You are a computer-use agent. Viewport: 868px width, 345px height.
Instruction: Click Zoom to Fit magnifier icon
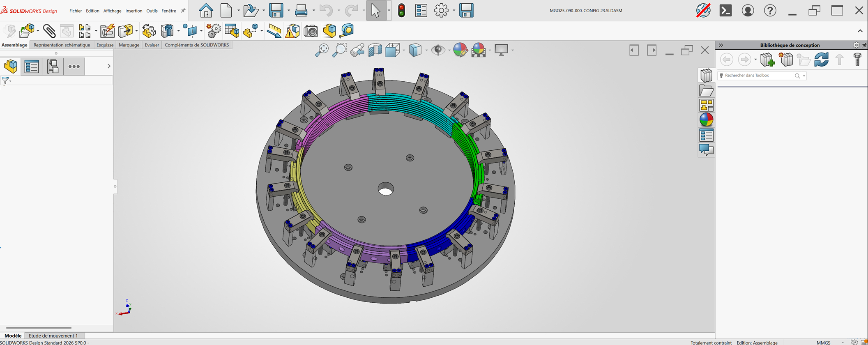(322, 50)
